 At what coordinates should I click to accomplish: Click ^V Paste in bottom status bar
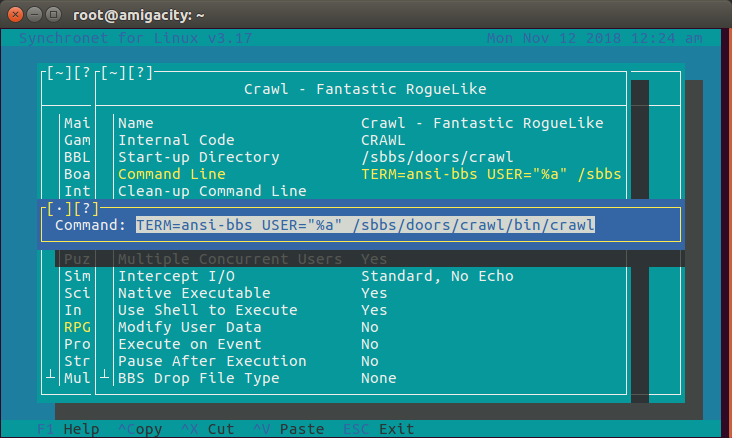(x=289, y=429)
